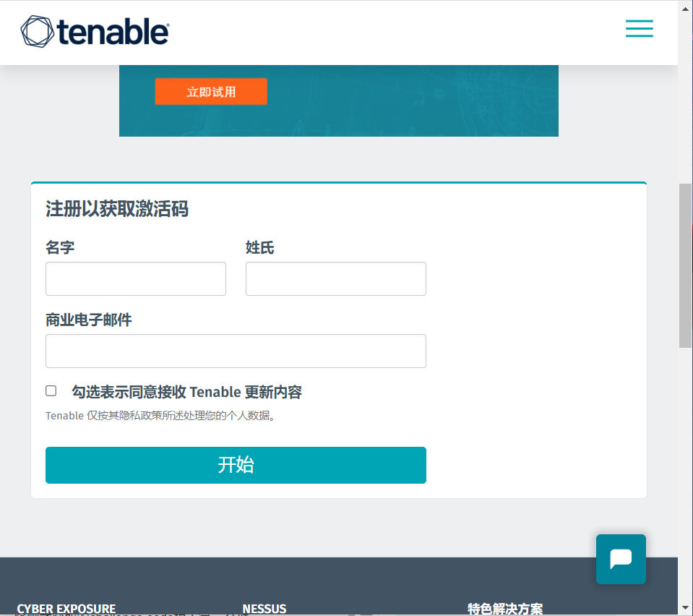Expand the CYBER EXPOSURE footer section

66,609
